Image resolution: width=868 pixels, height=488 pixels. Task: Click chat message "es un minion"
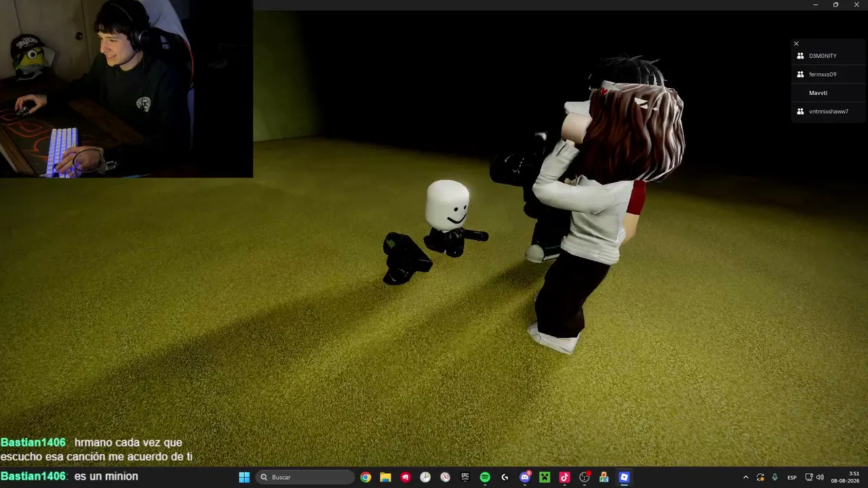tap(106, 476)
